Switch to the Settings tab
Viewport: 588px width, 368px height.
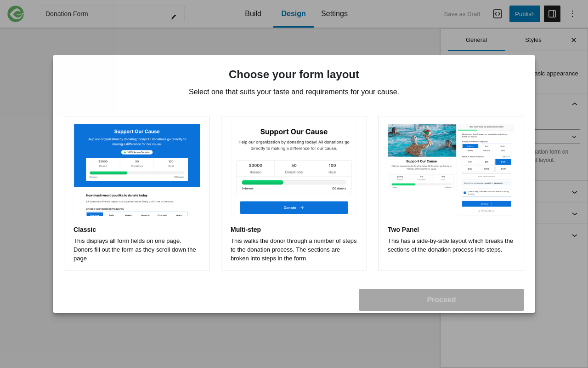point(334,14)
